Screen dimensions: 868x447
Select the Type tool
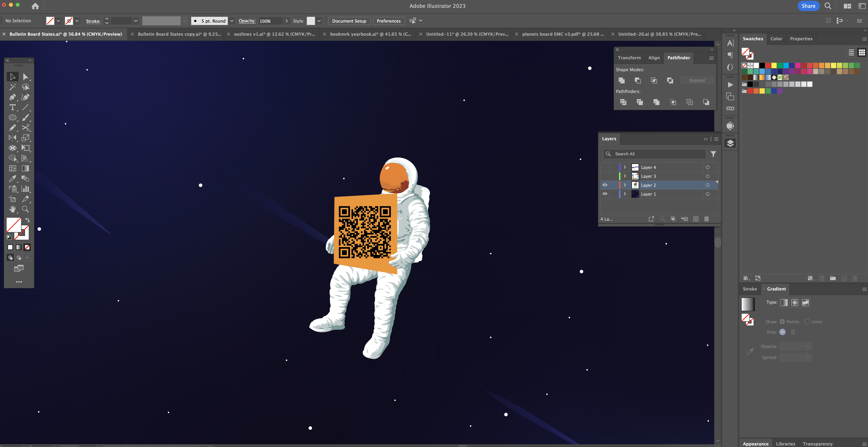(12, 107)
